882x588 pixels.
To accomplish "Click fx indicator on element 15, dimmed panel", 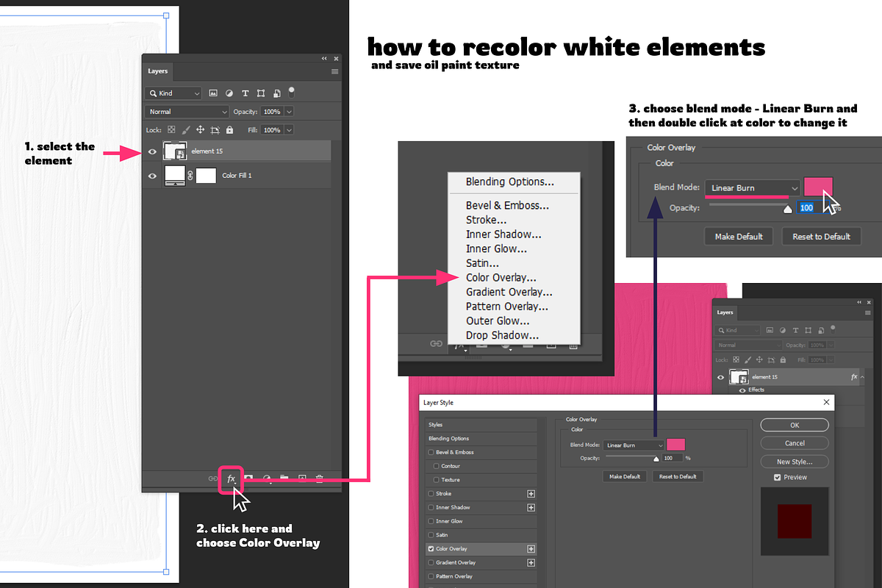I will tap(854, 376).
